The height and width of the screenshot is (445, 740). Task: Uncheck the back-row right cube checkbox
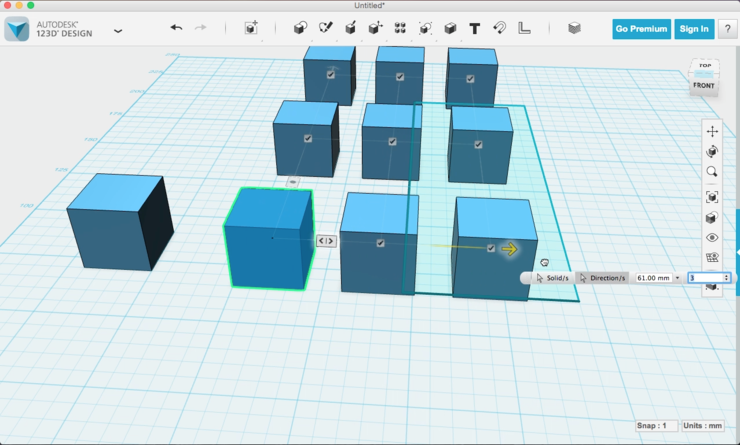pyautogui.click(x=470, y=79)
